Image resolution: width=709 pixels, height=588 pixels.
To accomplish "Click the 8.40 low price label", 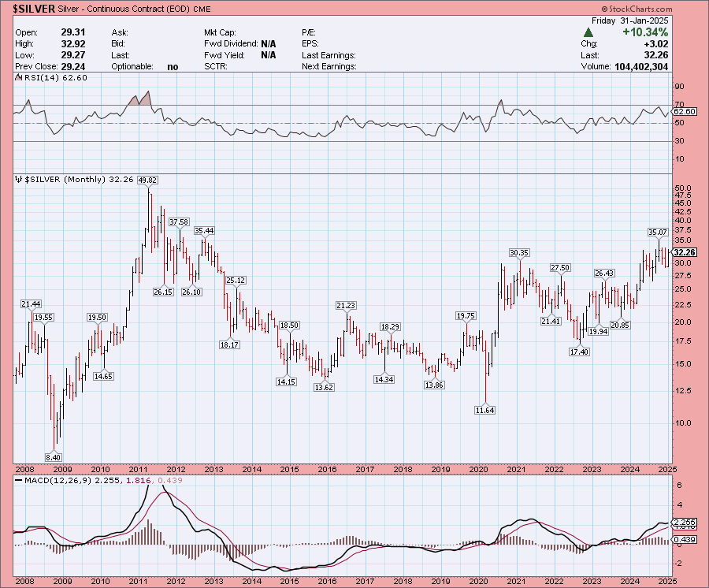I will point(54,458).
